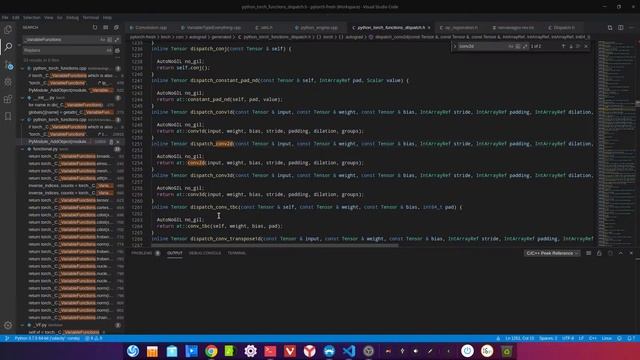Collapse the first python_torch_functions.cpp results group
The width and height of the screenshot is (640, 360).
[22, 68]
